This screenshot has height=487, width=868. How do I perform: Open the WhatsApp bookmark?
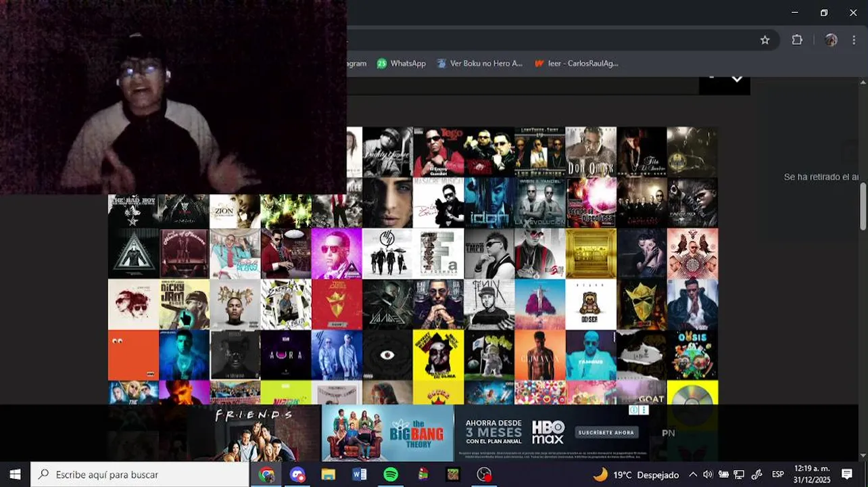[x=402, y=64]
